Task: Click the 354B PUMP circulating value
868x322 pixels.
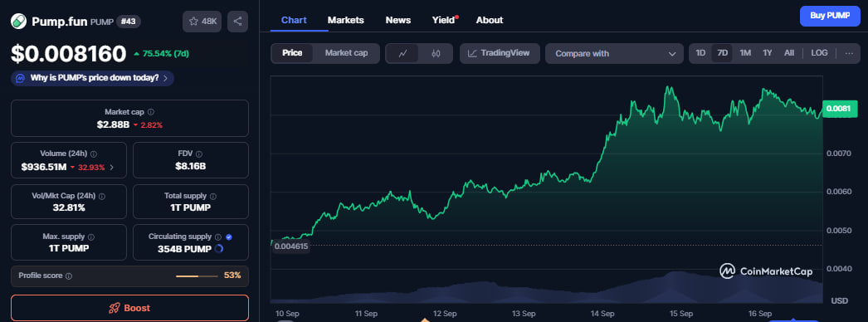Action: point(184,249)
